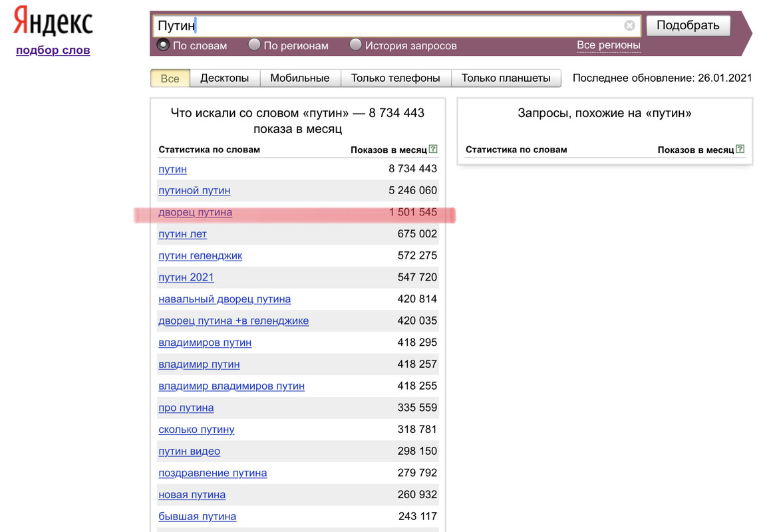This screenshot has width=759, height=532.
Task: Open the 'подбор слов' link
Action: point(53,50)
